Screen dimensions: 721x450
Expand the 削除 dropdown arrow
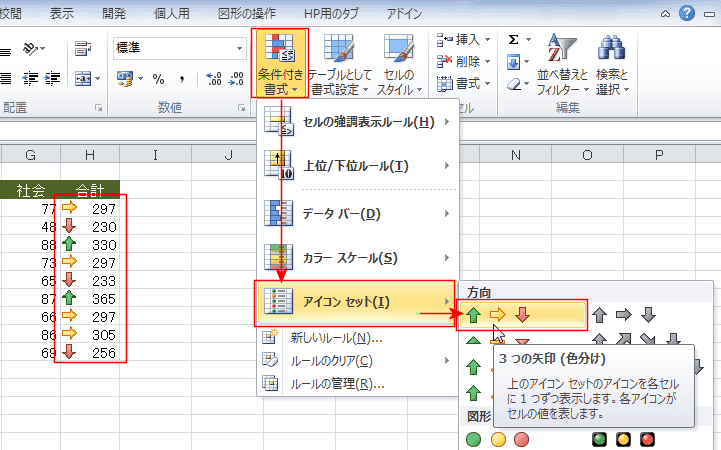pyautogui.click(x=487, y=62)
